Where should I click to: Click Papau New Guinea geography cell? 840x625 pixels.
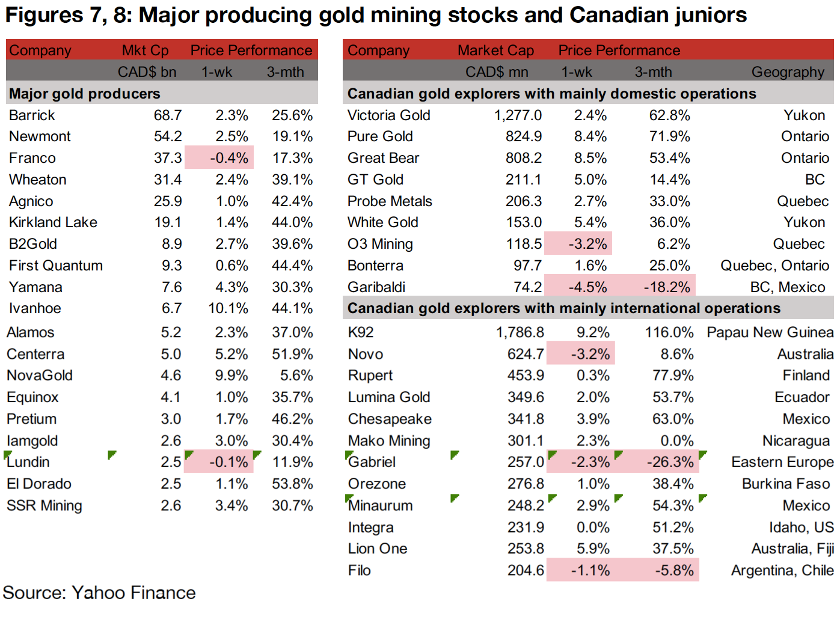770,332
